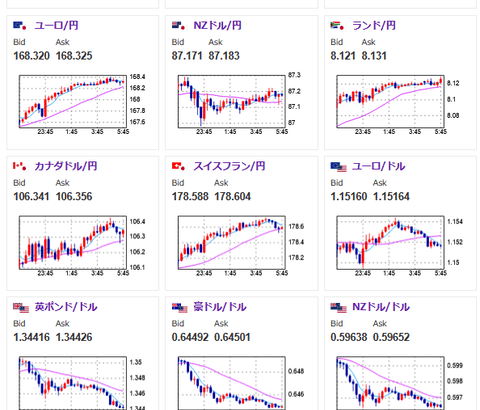Viewport: 480px width, 410px height.
Task: Click the NZ Dollar/Dollar flag icon
Action: click(338, 307)
